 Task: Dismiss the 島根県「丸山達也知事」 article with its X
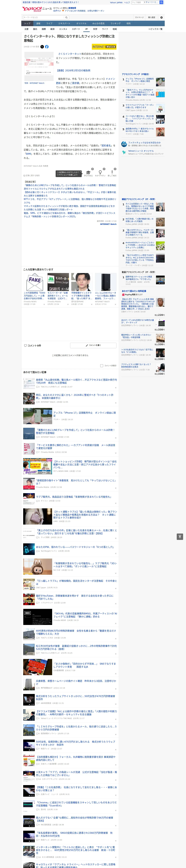click(115, 388)
